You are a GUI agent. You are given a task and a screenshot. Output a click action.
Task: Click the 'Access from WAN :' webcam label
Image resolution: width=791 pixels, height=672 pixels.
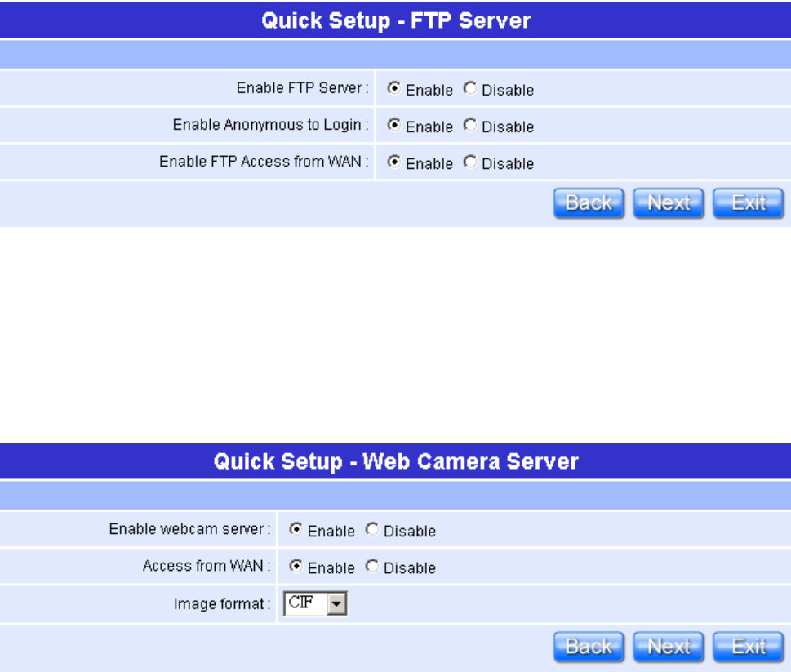[207, 566]
